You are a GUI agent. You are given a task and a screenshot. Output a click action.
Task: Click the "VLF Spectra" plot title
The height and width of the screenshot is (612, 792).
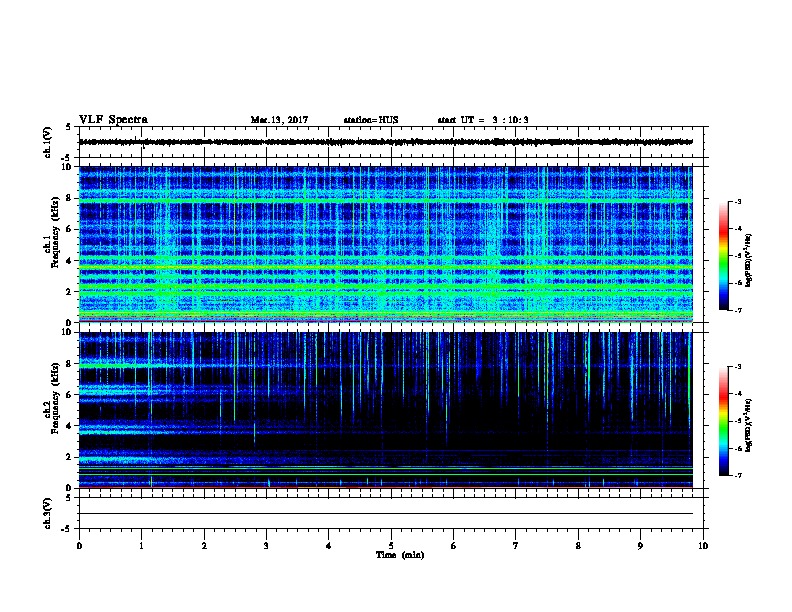coord(113,120)
